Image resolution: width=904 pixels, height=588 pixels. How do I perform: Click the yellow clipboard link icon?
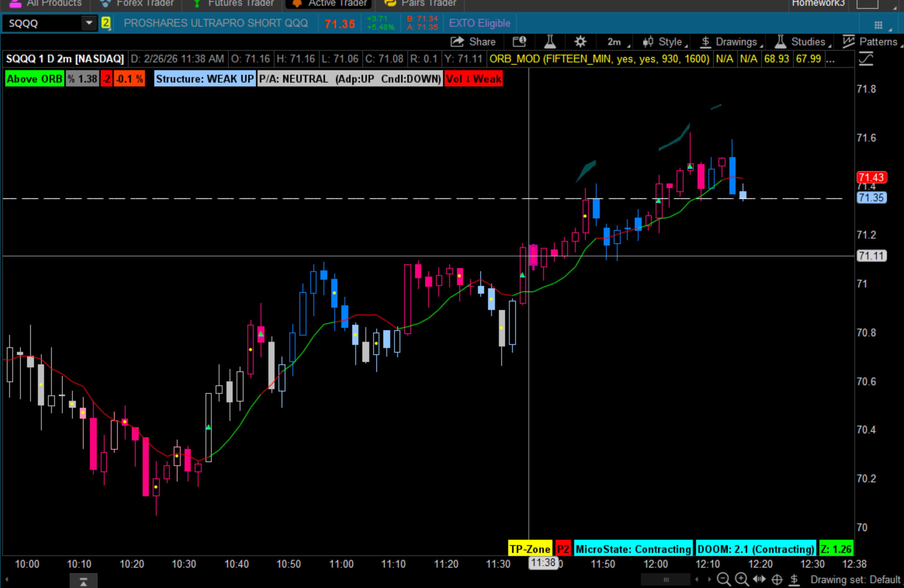point(106,23)
